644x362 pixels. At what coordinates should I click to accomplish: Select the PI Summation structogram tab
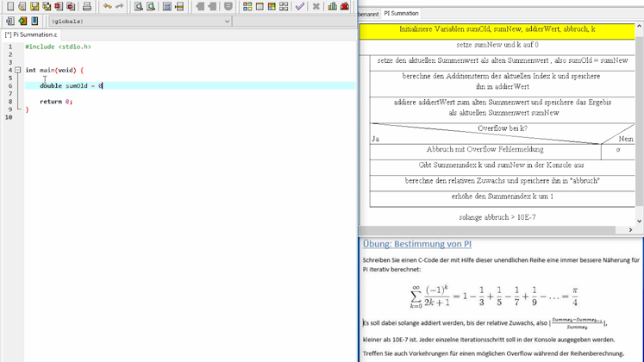(401, 14)
